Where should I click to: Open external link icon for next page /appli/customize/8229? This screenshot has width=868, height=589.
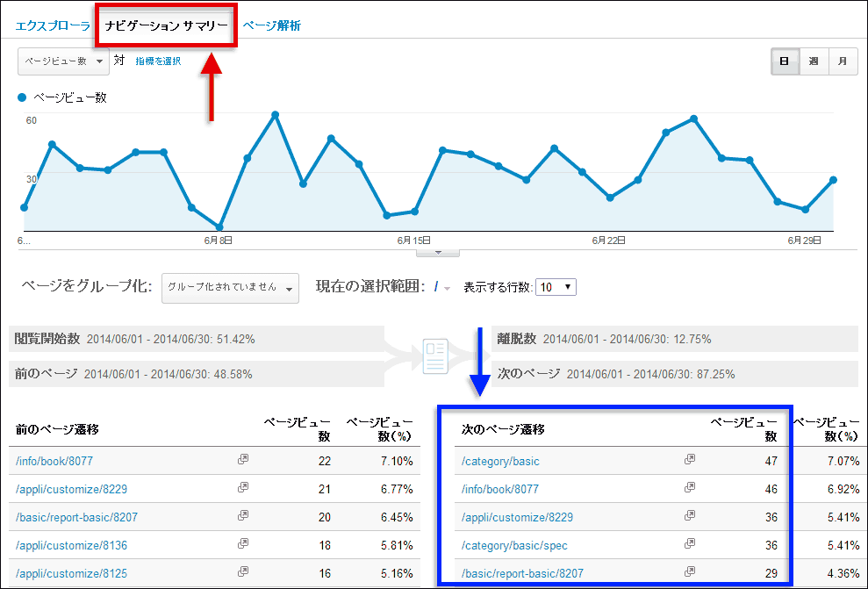(x=690, y=516)
